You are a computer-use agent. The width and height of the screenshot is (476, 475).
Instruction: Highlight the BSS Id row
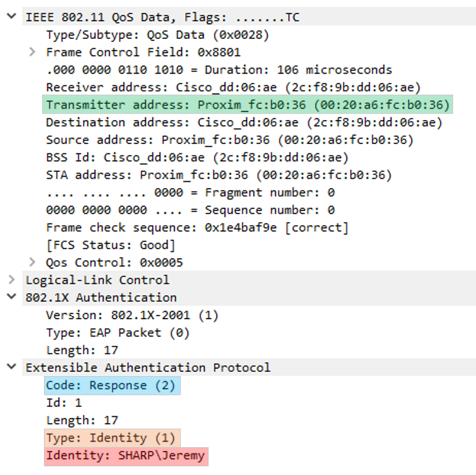pos(197,157)
